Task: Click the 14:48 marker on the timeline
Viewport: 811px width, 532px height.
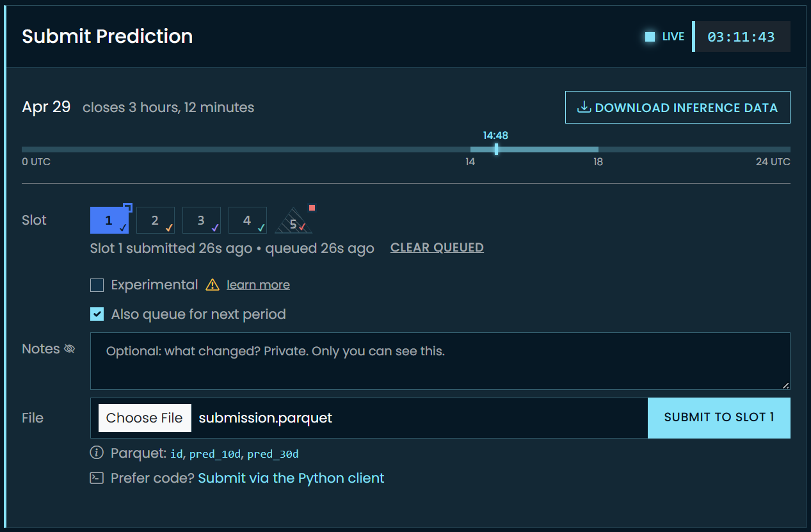Action: (496, 149)
